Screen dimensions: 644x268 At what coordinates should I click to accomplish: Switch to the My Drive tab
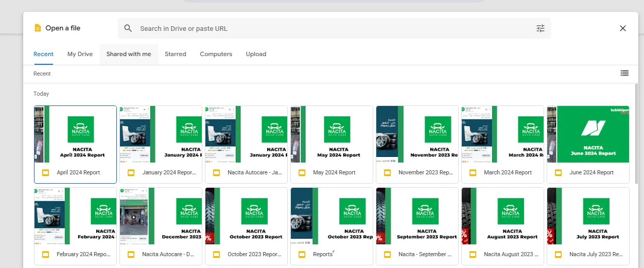80,54
